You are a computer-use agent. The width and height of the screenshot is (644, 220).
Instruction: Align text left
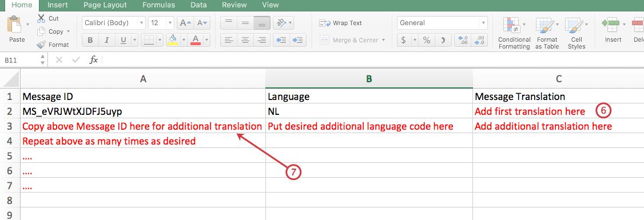(229, 40)
